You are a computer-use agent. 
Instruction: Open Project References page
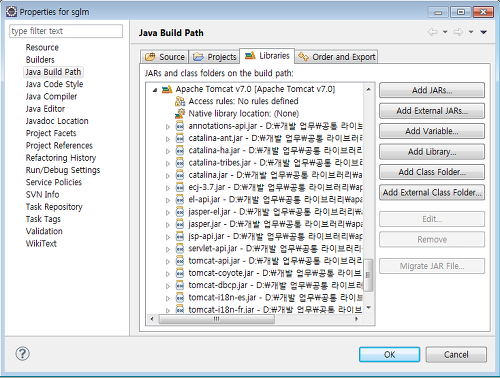point(59,145)
